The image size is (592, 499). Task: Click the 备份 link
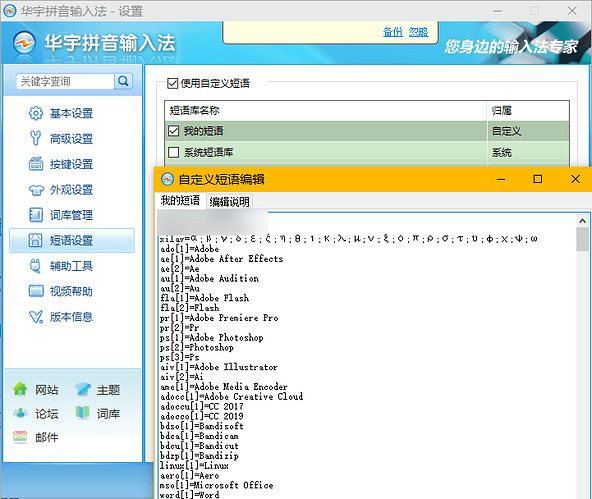coord(393,32)
